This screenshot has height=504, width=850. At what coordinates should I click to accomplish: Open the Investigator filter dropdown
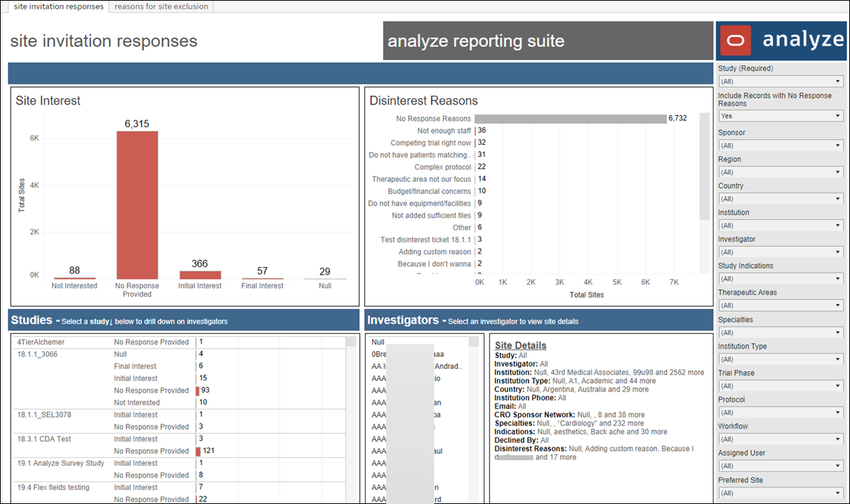click(x=781, y=252)
